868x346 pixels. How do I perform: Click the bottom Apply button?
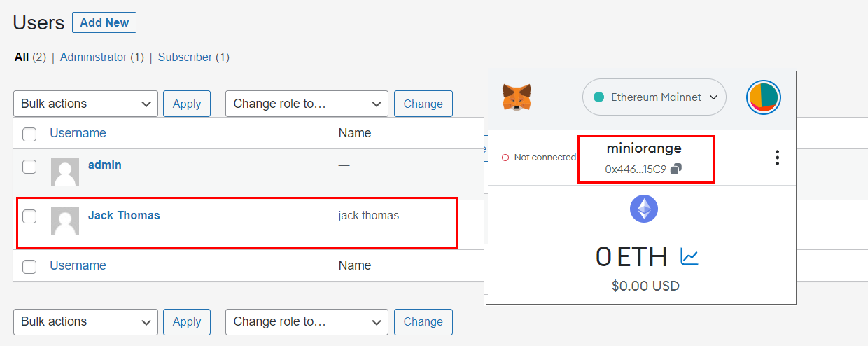(187, 322)
